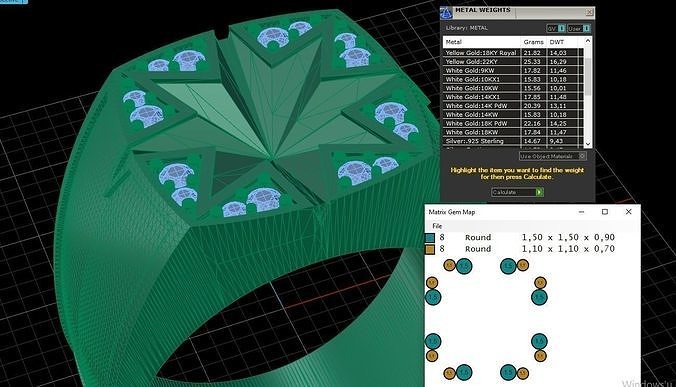
Task: Click the 1,50 x 1,50 x 0,90 size text
Action: click(568, 237)
